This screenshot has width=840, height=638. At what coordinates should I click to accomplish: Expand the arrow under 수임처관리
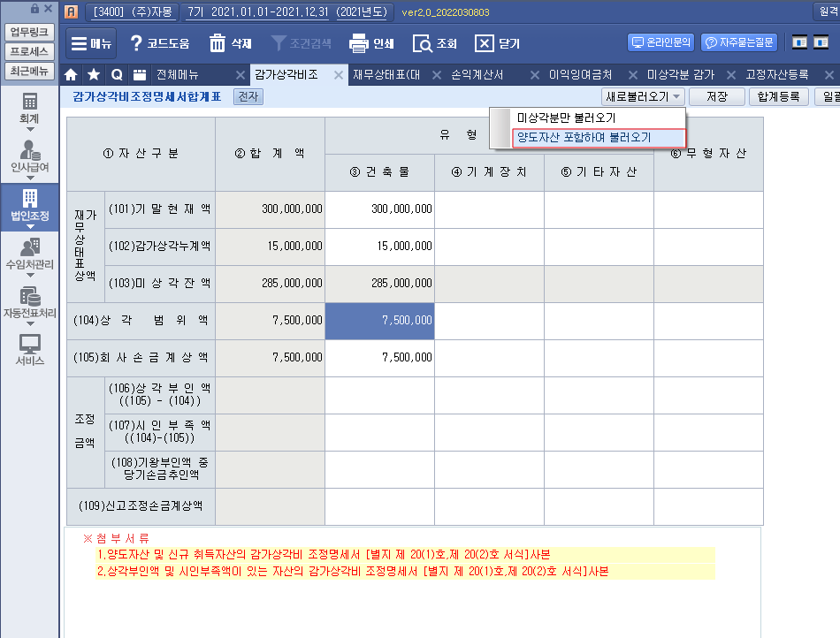point(30,275)
